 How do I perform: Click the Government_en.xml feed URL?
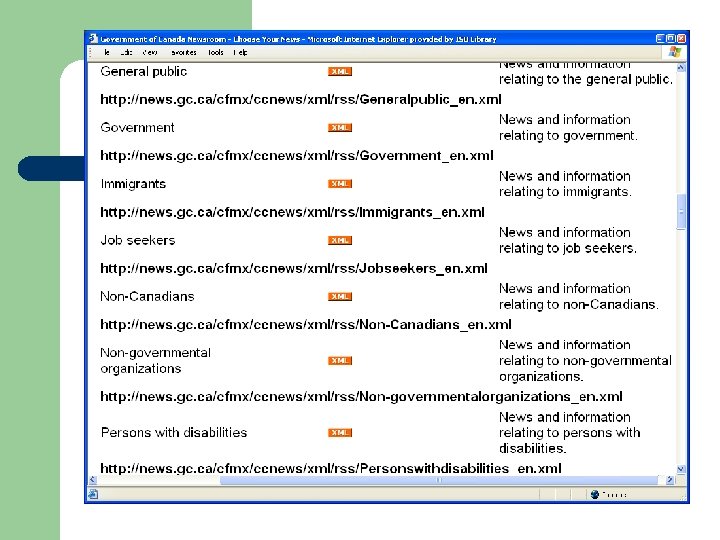(297, 156)
